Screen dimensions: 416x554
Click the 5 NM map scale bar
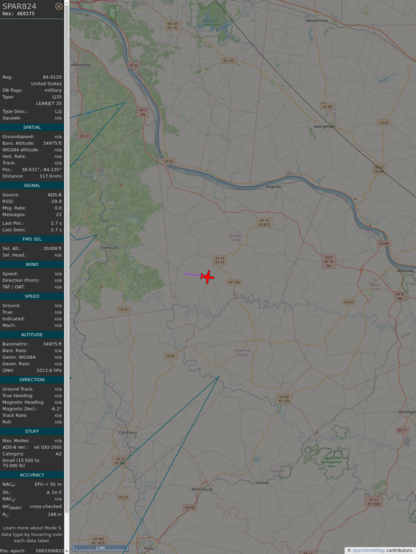point(100,548)
